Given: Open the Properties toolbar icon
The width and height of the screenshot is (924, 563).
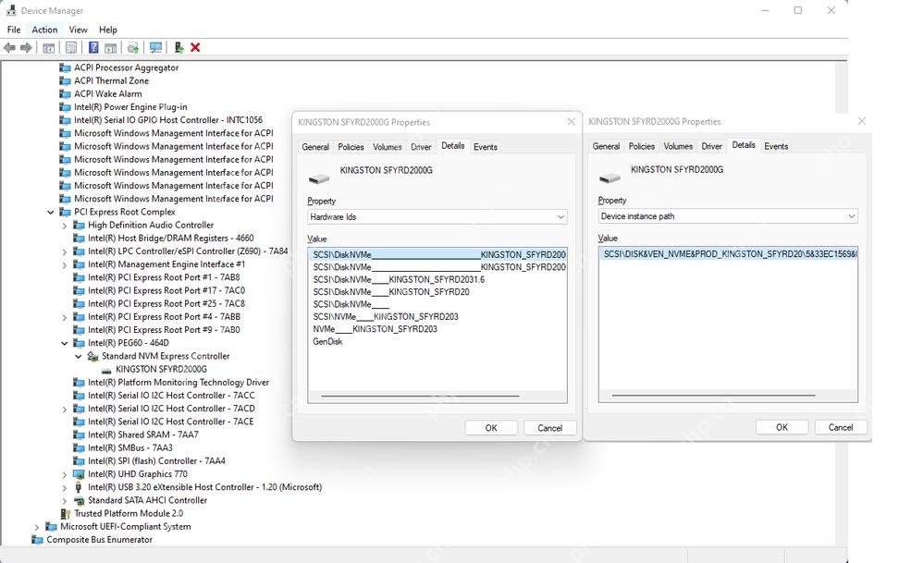Looking at the screenshot, I should coord(70,48).
